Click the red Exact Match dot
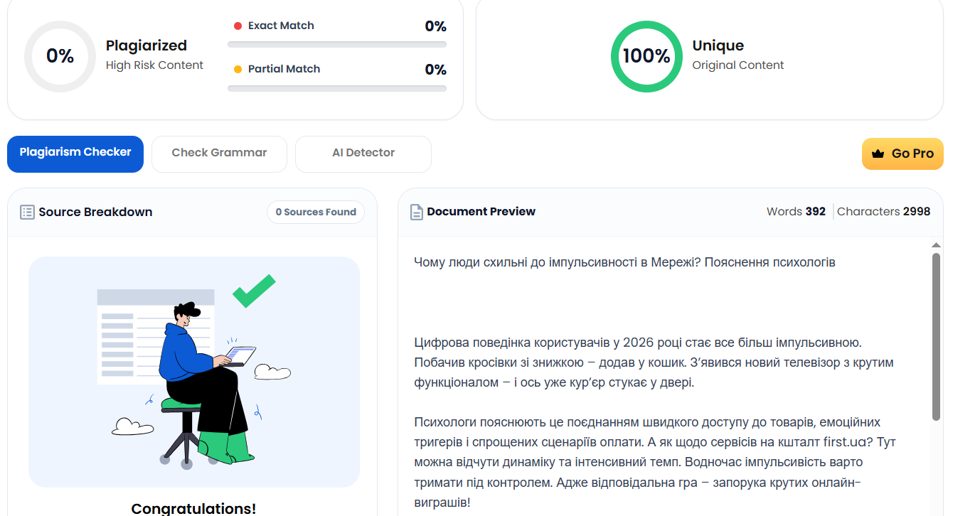This screenshot has height=516, width=980. (x=238, y=26)
